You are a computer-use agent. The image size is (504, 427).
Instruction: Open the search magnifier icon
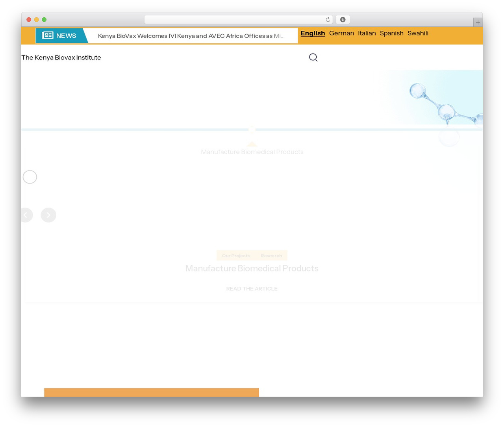click(x=313, y=58)
